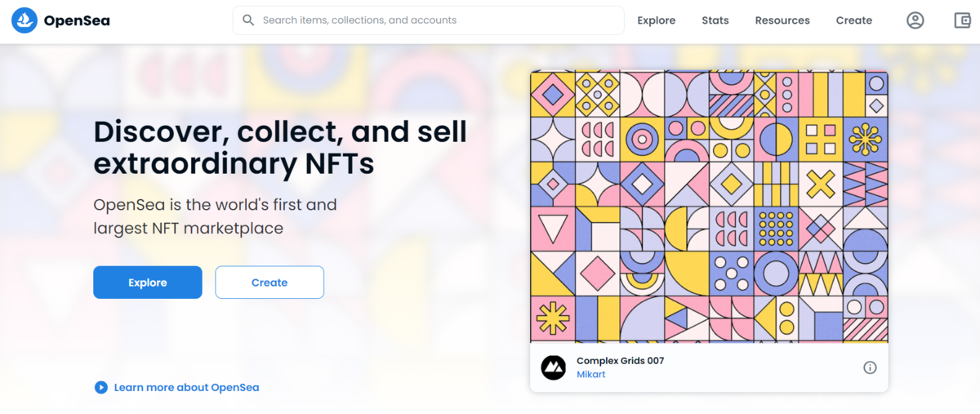Follow the Learn more about OpenSea link

pos(186,387)
